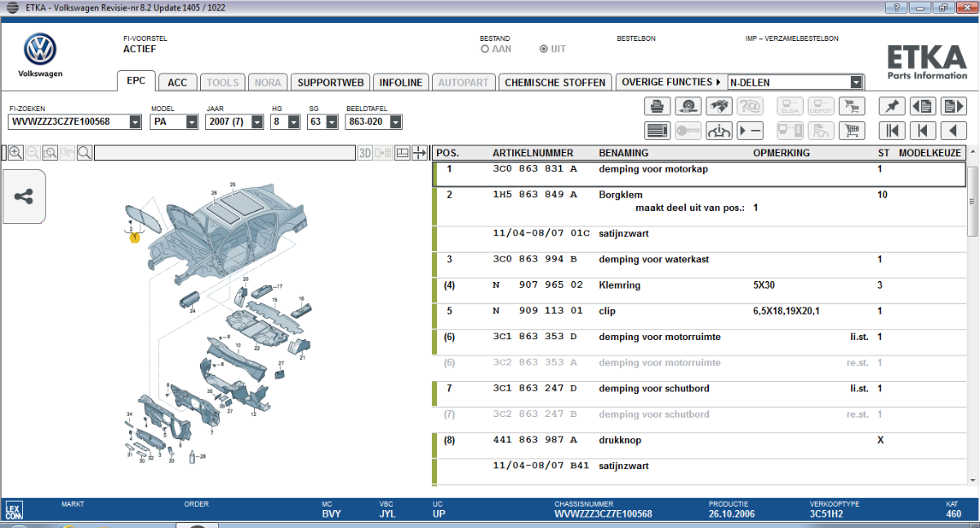Open the wheel and tire lookup icon
Viewport: 980px width, 528px height.
[x=688, y=106]
